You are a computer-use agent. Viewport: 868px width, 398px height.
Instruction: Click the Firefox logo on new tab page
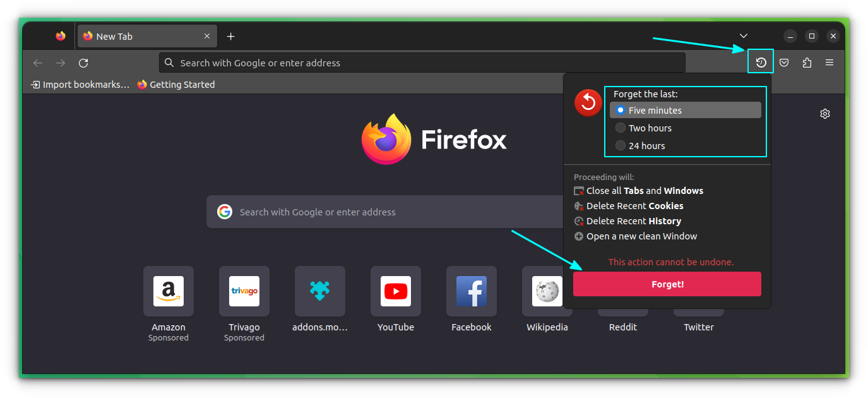coord(434,139)
